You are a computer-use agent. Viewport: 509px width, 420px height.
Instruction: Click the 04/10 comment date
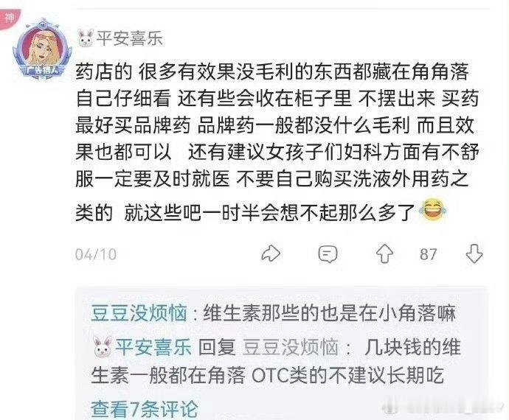point(96,254)
